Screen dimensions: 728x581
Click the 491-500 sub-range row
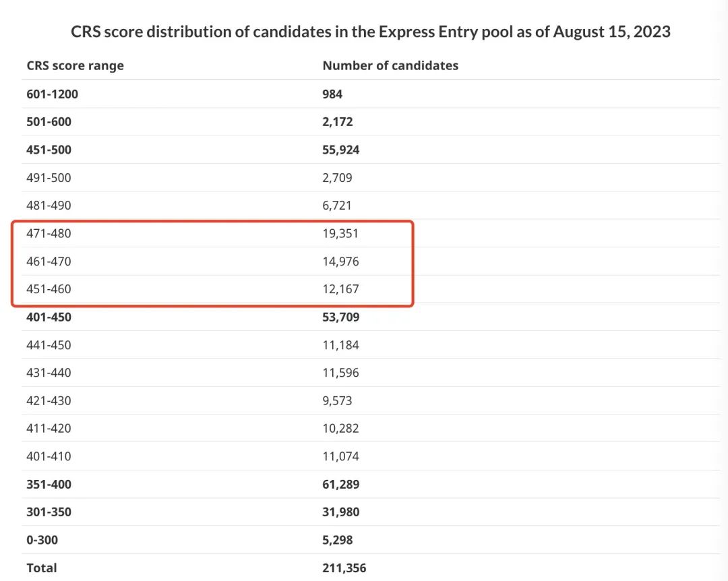click(x=371, y=177)
